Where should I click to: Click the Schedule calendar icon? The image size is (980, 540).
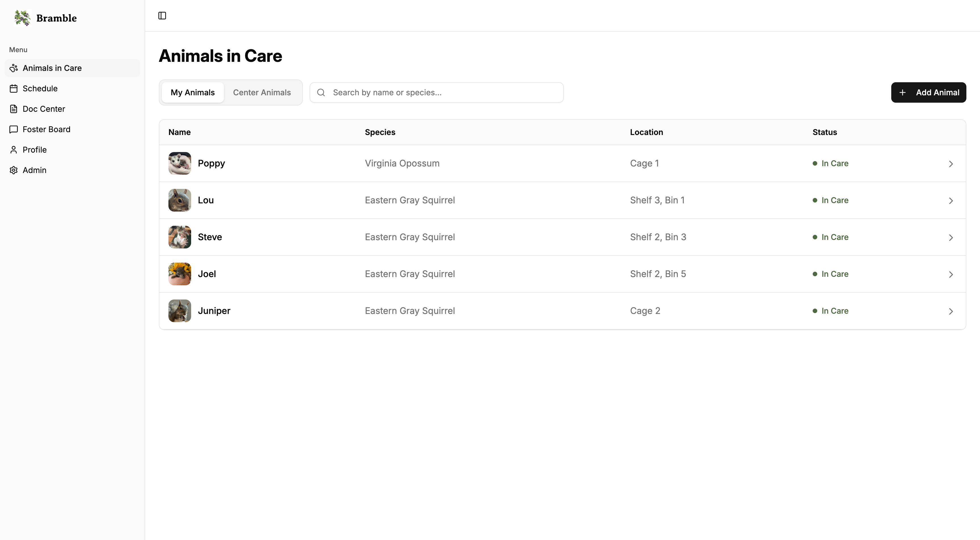point(14,88)
